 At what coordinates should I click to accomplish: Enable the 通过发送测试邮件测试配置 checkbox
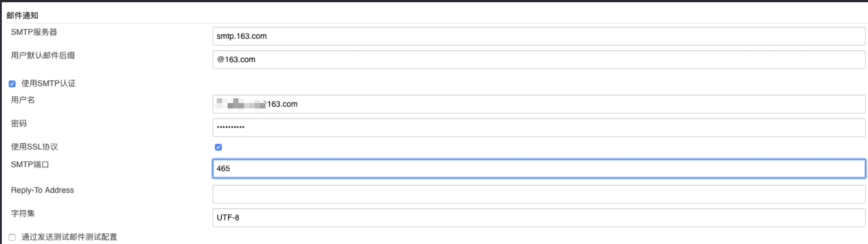click(x=12, y=237)
